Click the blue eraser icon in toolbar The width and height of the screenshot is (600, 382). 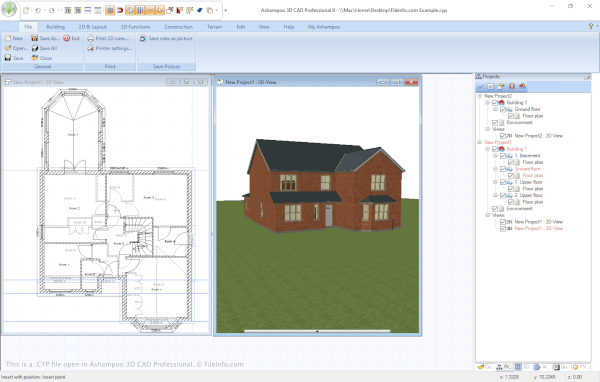199,10
